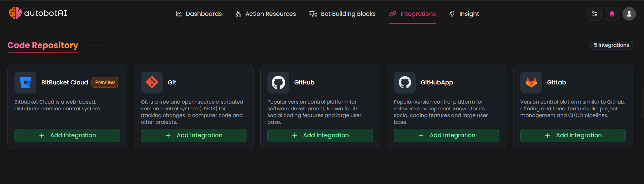Click the GitHubApp octocat icon
Viewport: 644px width, 184px height.
(x=405, y=82)
